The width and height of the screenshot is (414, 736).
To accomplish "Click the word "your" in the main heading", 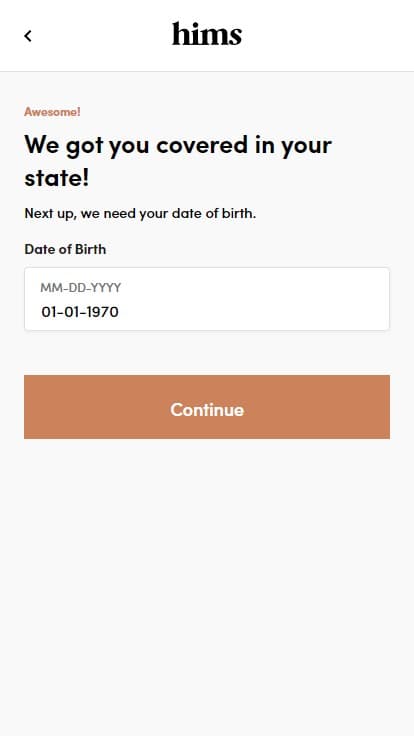I will [x=307, y=146].
